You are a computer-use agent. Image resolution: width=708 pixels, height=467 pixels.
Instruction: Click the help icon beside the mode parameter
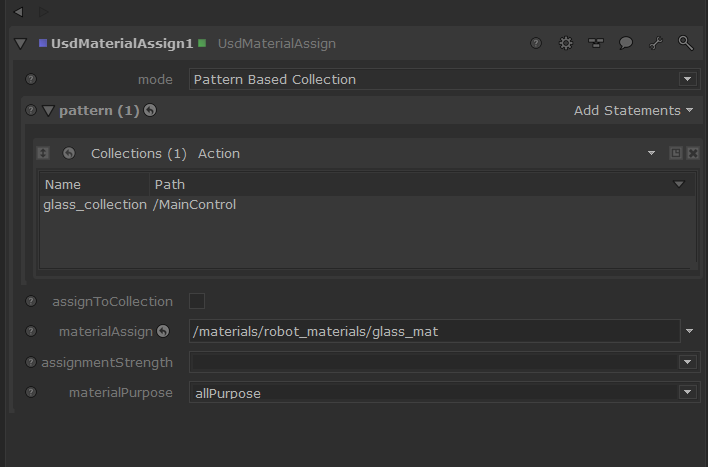pyautogui.click(x=31, y=79)
